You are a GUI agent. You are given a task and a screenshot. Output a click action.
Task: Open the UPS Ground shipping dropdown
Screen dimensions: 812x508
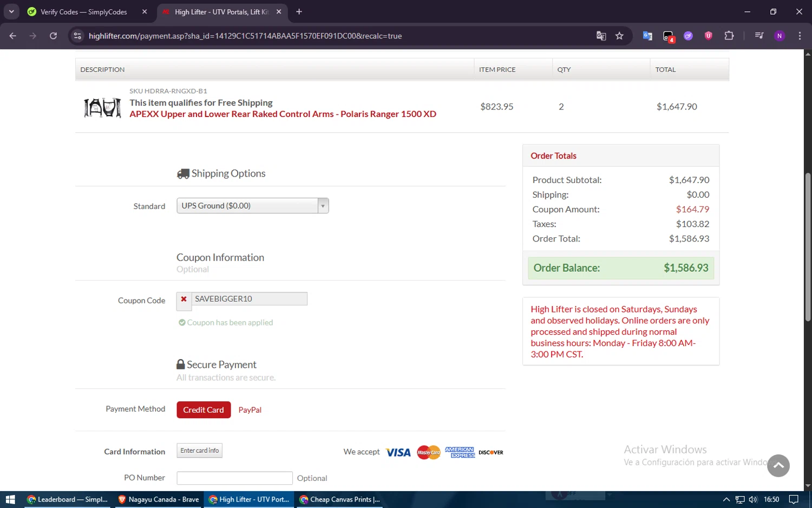click(252, 206)
